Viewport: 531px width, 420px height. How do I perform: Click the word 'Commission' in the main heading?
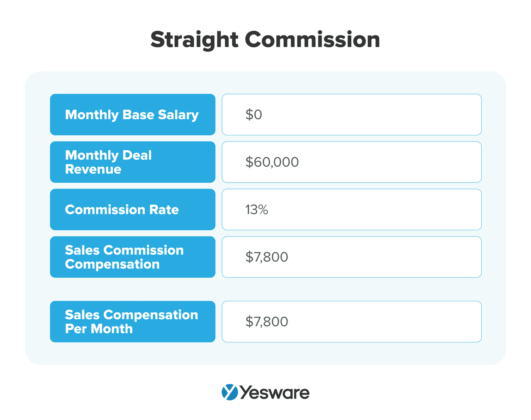[x=312, y=40]
